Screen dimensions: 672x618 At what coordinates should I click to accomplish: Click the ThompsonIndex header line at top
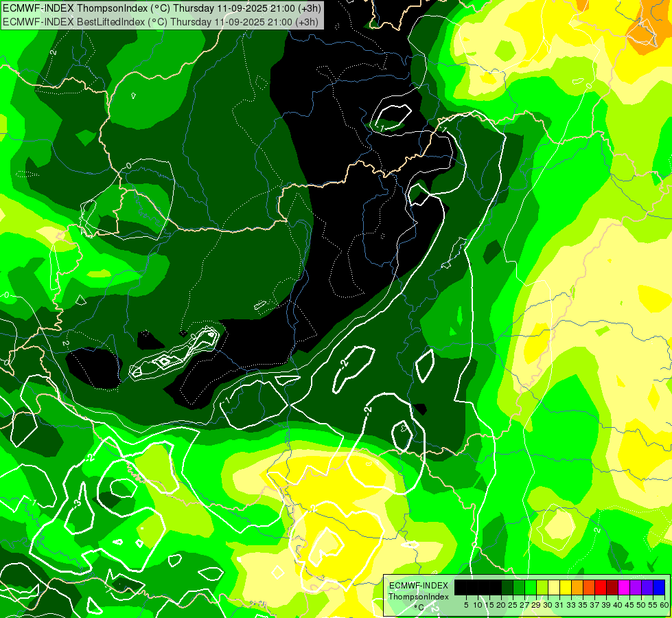coord(161,8)
